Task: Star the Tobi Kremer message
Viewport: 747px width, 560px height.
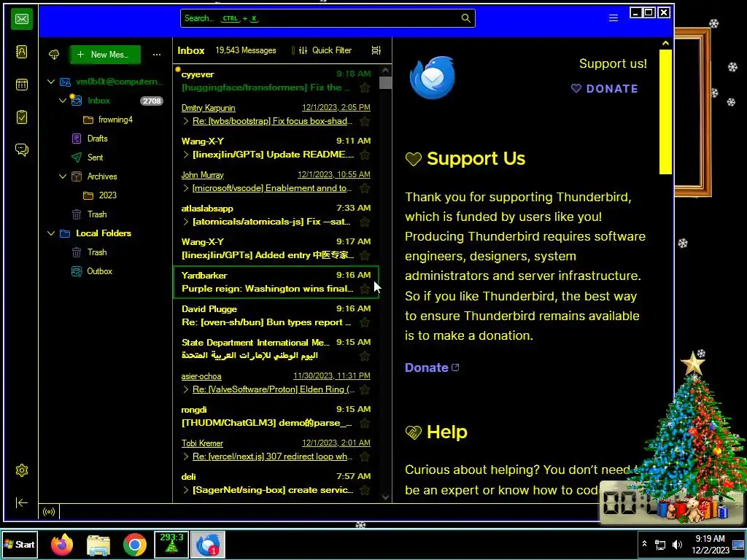Action: (365, 456)
